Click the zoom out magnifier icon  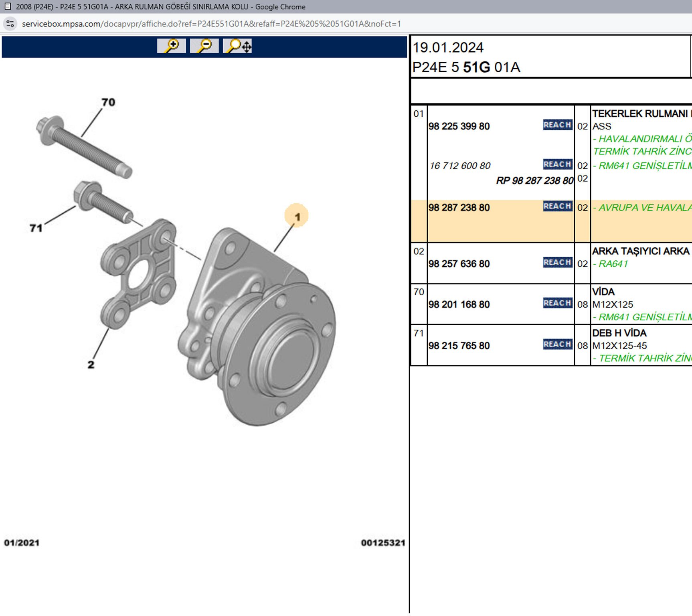coord(204,46)
